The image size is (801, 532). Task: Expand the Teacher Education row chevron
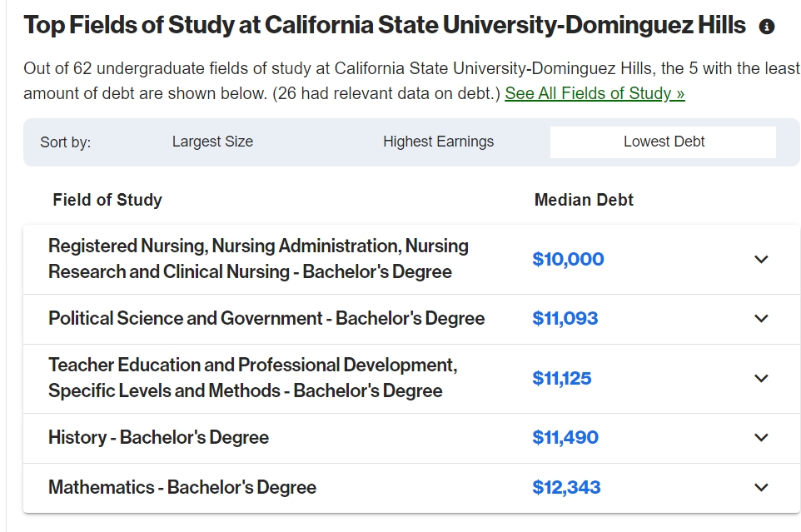[761, 378]
